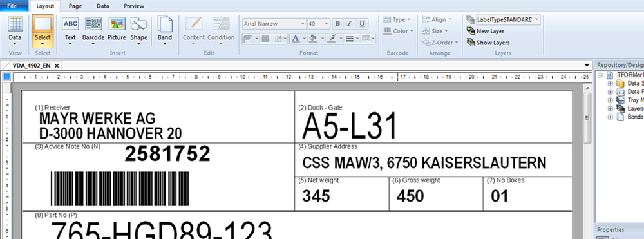Open the barcode Color dropdown
This screenshot has height=239, width=644.
point(398,31)
